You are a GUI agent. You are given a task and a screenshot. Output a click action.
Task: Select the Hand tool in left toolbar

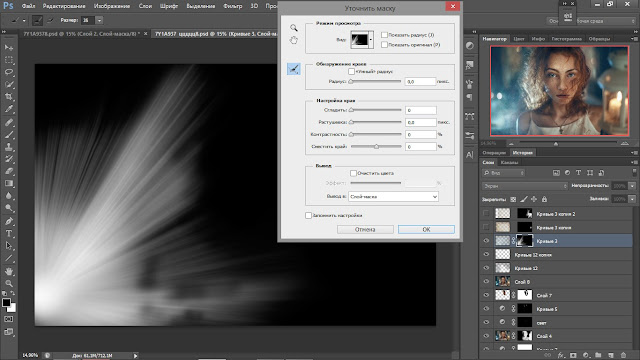pyautogui.click(x=9, y=271)
